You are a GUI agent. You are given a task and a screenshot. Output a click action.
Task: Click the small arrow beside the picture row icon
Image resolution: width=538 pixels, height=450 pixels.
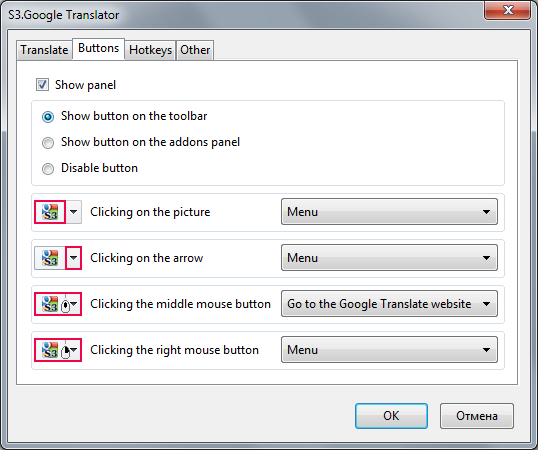[x=74, y=212]
